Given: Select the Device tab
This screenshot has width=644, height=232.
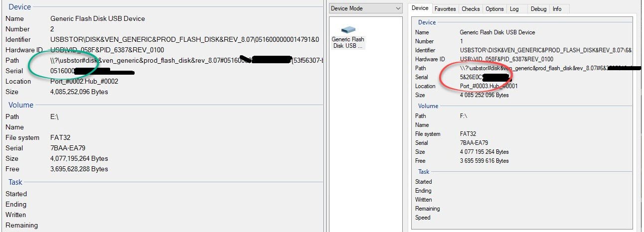Looking at the screenshot, I should point(420,8).
